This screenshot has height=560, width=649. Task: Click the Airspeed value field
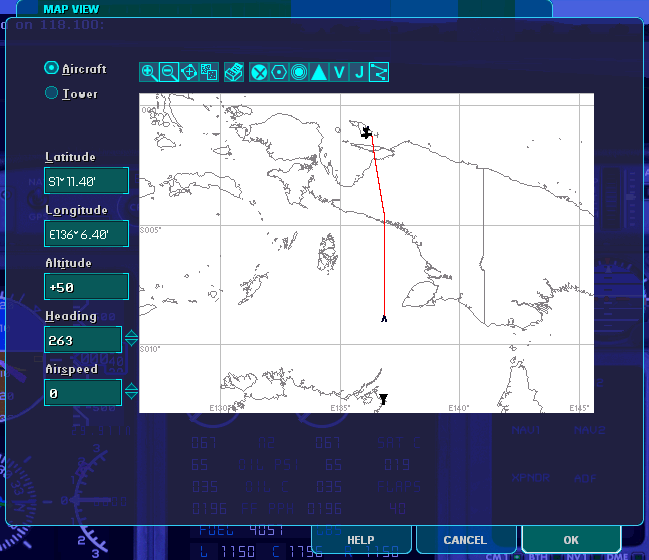point(83,392)
